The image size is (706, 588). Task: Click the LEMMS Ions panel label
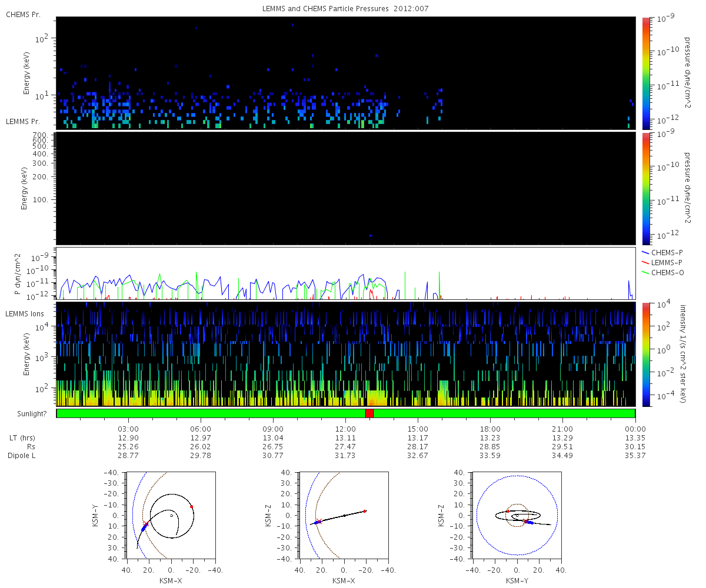24,315
